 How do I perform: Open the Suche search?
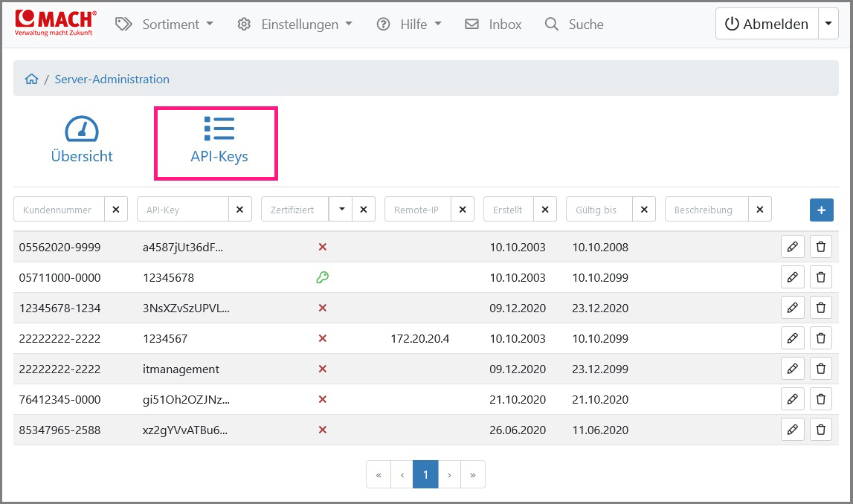(x=574, y=24)
